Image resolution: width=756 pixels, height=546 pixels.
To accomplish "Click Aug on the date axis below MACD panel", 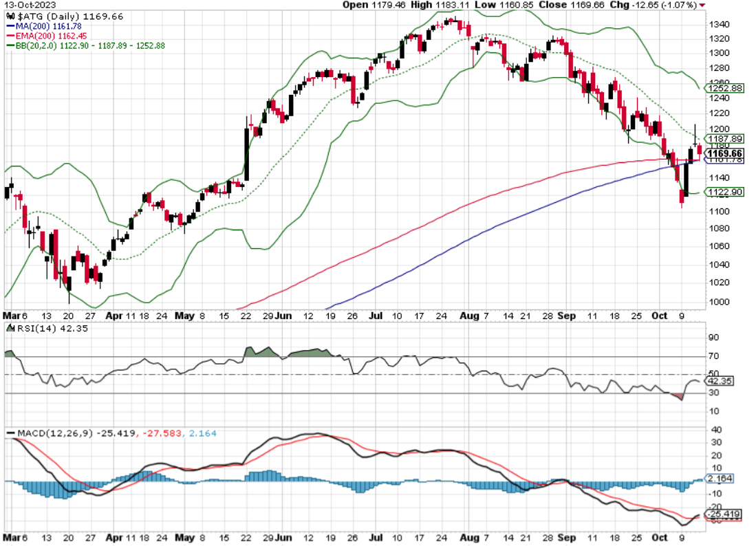I will tap(470, 538).
